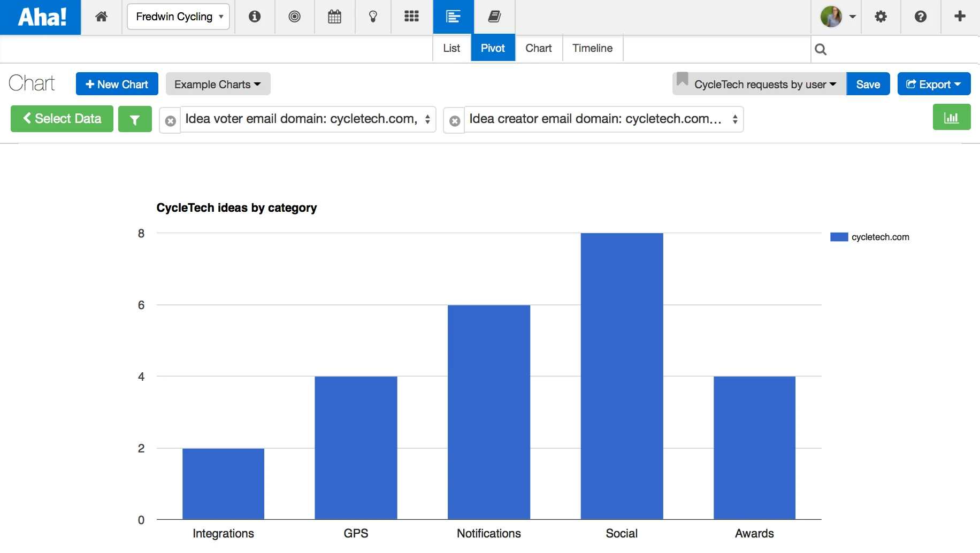
Task: Open the Idea creator email domain filter
Action: [x=604, y=119]
